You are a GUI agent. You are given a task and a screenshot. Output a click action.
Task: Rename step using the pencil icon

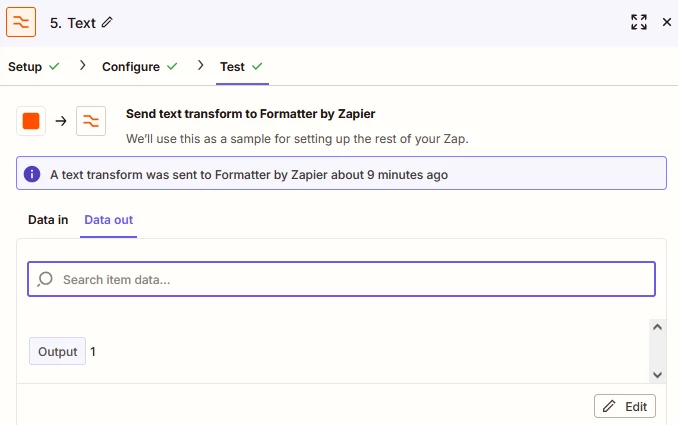pyautogui.click(x=107, y=22)
